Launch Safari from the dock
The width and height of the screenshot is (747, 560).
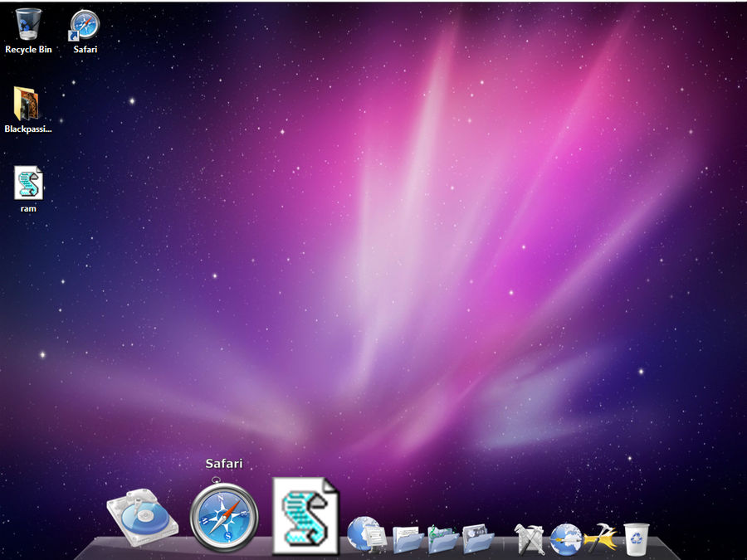point(224,516)
